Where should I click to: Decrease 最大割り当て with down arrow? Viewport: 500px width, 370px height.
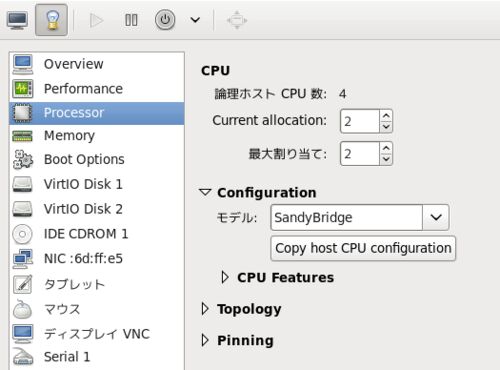[x=386, y=159]
